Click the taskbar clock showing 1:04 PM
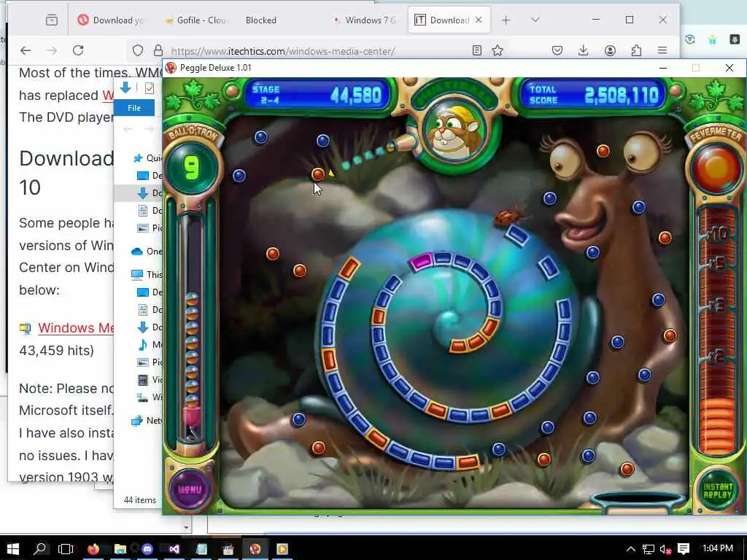This screenshot has width=747, height=560. click(x=718, y=549)
